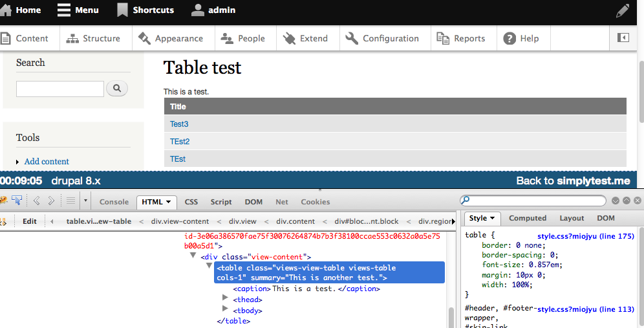Open the Computed side panel tab

[527, 219]
